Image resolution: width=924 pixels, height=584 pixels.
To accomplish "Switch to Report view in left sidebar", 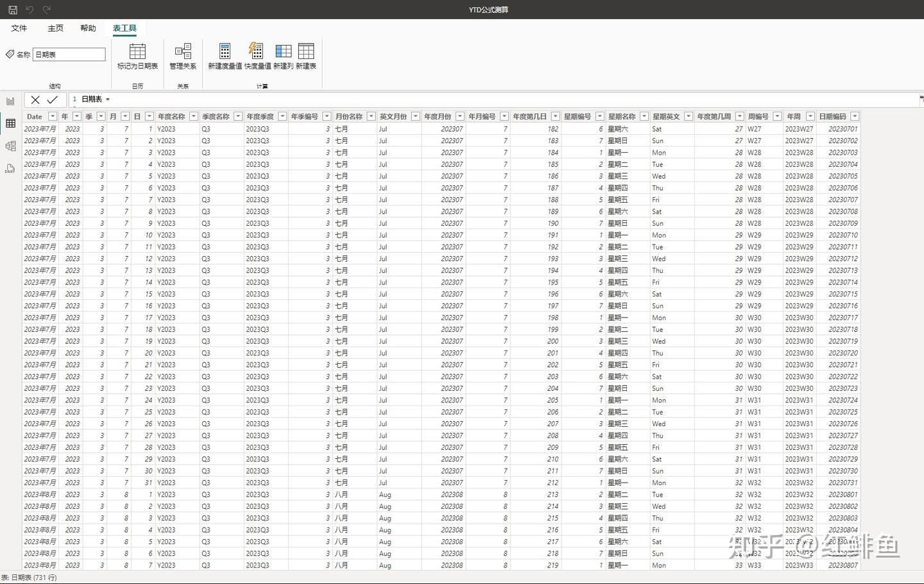I will tap(10, 100).
